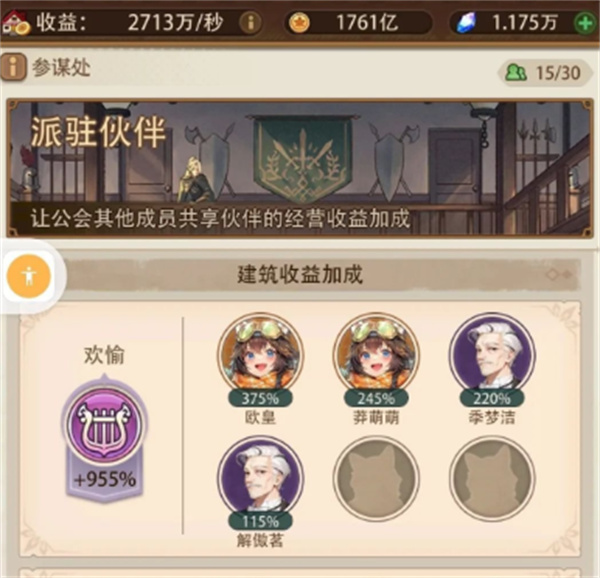Add gems with the green plus button
Screen dimensions: 600x578
click(x=585, y=23)
